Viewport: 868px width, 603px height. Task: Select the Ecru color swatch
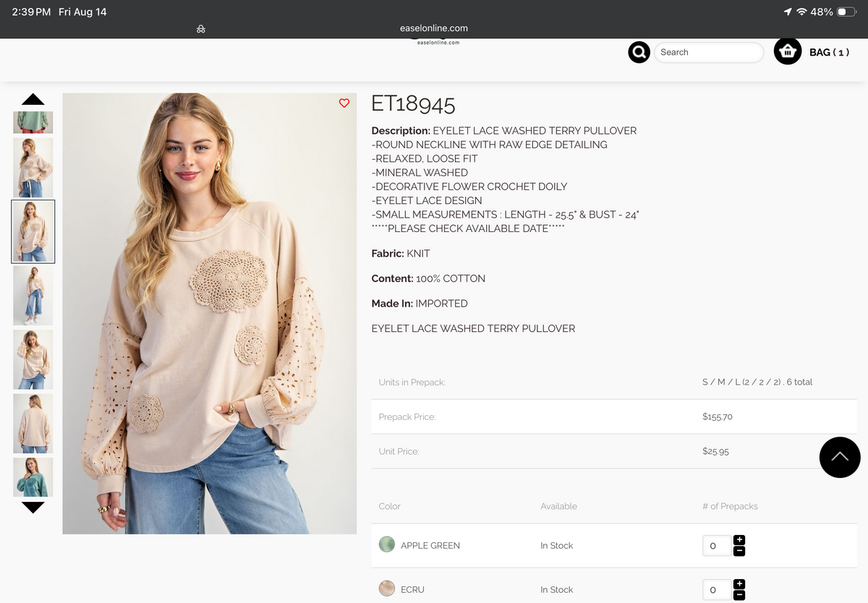(x=387, y=589)
